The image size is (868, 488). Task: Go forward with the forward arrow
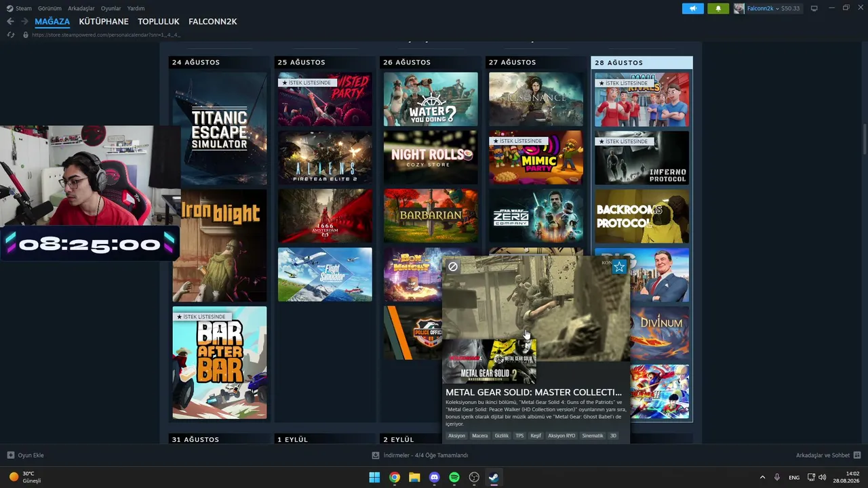pos(24,22)
